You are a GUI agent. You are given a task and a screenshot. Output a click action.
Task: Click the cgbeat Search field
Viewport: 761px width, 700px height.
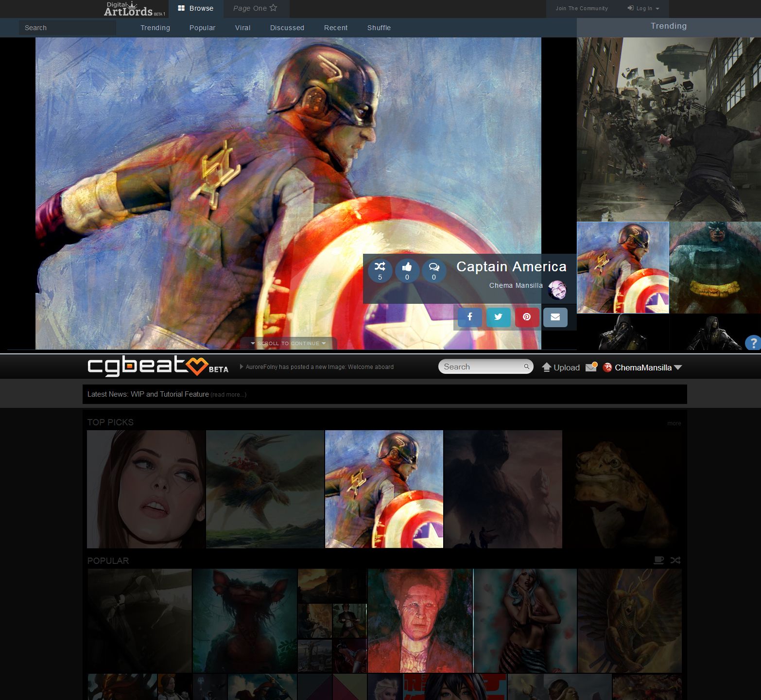click(x=485, y=367)
